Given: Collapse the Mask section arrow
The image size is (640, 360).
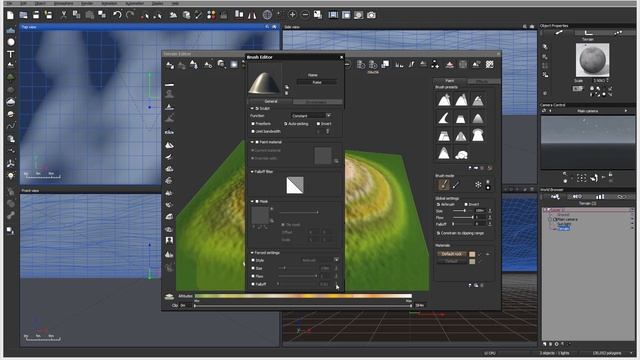Looking at the screenshot, I should (x=252, y=202).
